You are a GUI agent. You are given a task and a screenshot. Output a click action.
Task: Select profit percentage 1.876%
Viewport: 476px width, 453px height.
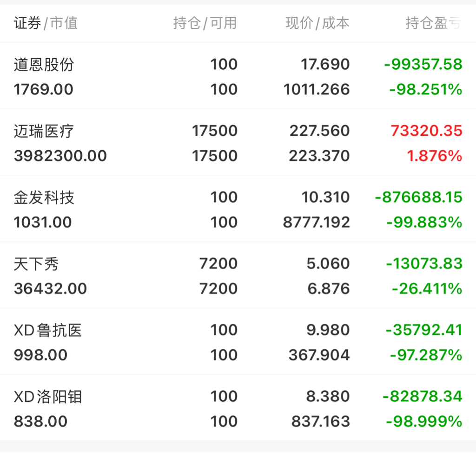(435, 156)
